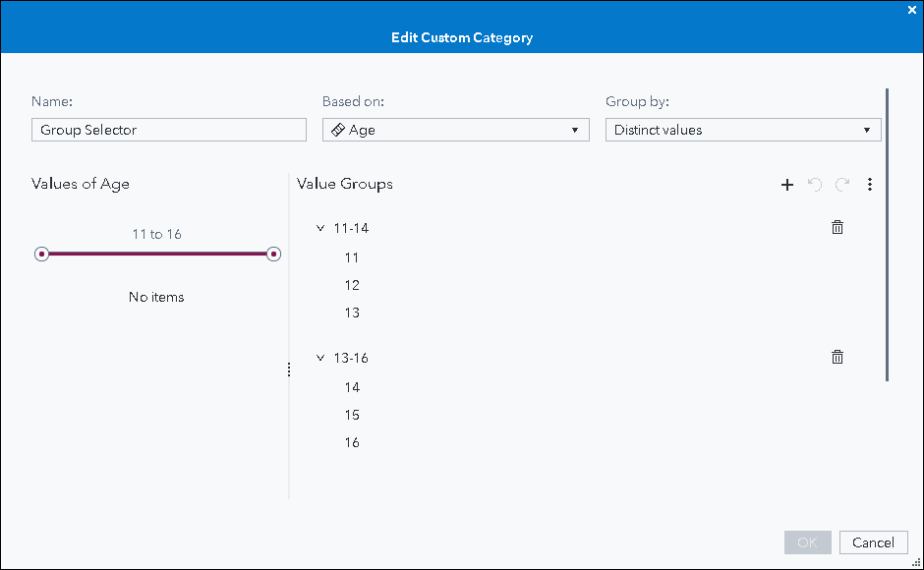Click the ruler measure icon beside Age

[x=337, y=130]
